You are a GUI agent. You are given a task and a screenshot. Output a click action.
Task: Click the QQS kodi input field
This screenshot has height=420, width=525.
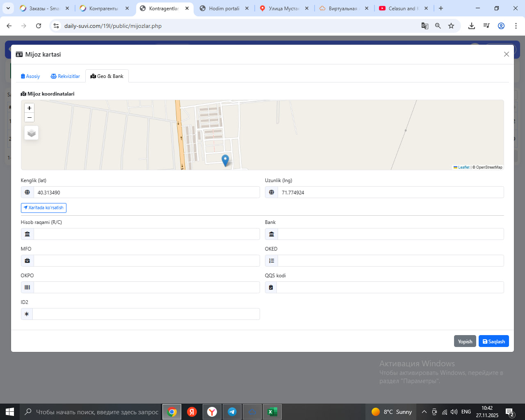[390, 288]
